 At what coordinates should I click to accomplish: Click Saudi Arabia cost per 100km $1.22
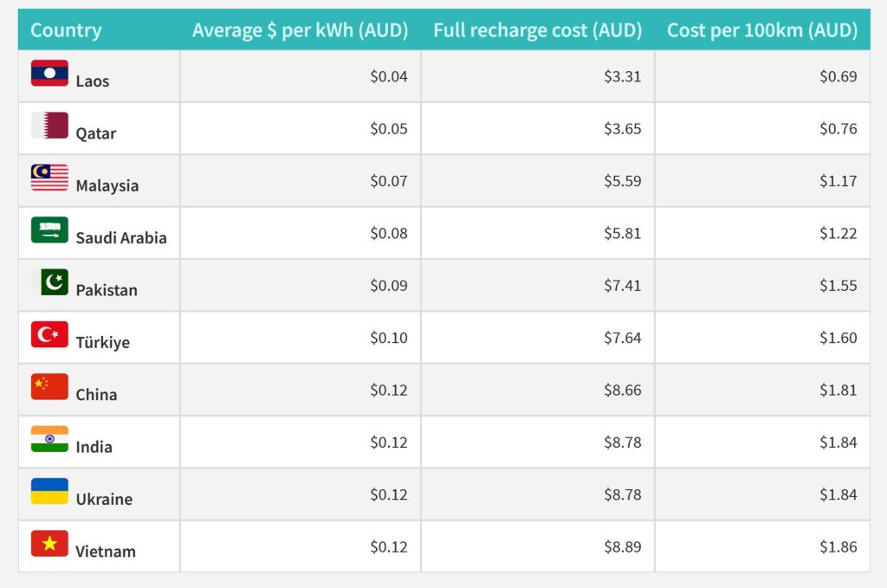(x=838, y=234)
